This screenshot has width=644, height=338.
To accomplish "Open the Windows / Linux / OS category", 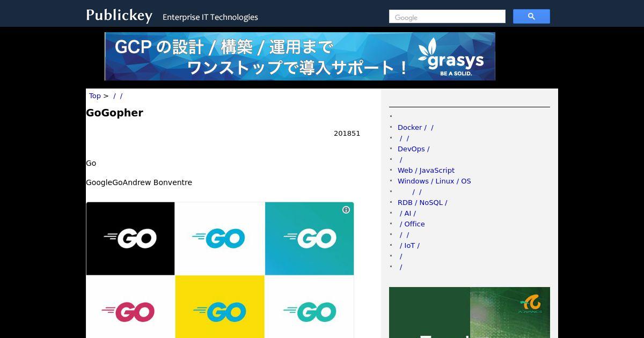I will (434, 181).
